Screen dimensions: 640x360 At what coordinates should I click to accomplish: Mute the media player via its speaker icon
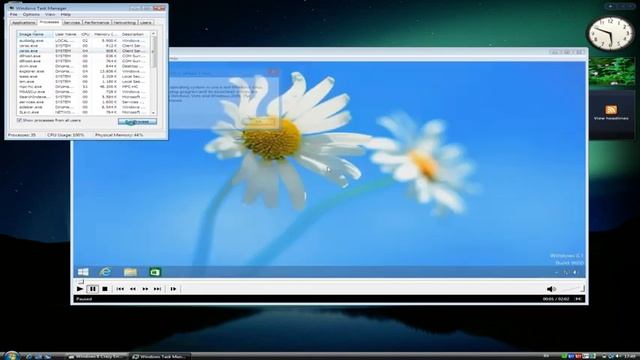pyautogui.click(x=551, y=289)
